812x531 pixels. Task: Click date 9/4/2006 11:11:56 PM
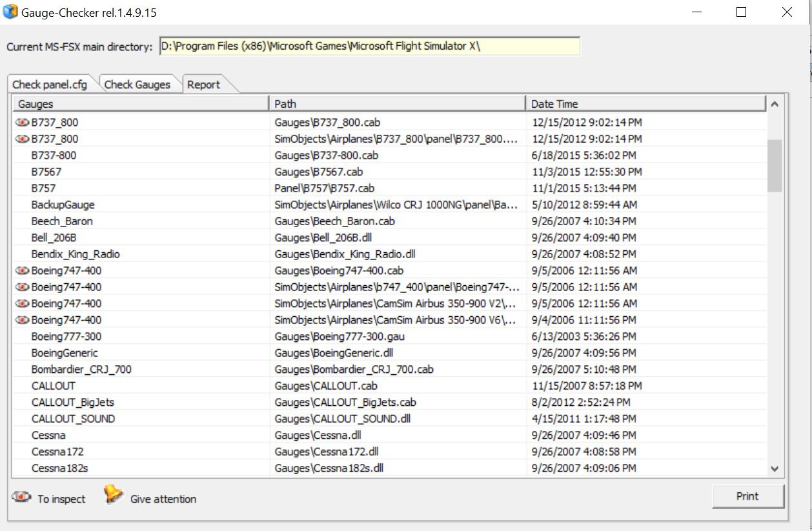click(x=584, y=320)
